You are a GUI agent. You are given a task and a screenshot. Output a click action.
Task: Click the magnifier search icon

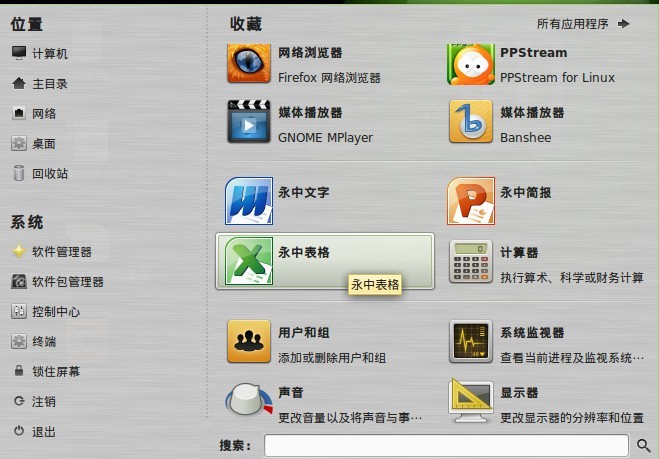643,446
